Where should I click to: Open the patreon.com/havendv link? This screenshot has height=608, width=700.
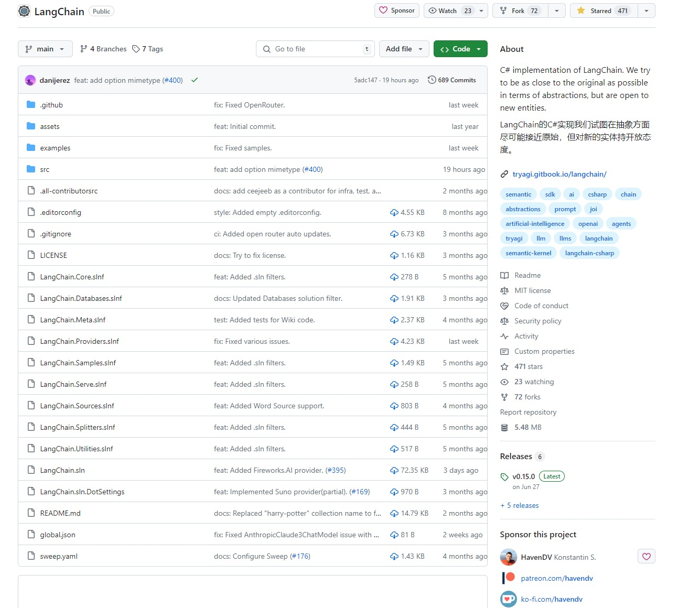[x=557, y=578]
